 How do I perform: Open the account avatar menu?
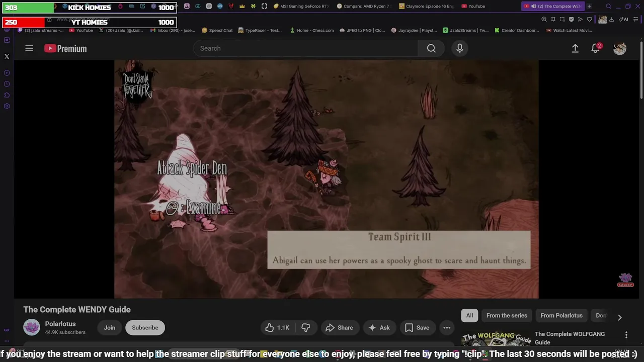tap(620, 48)
